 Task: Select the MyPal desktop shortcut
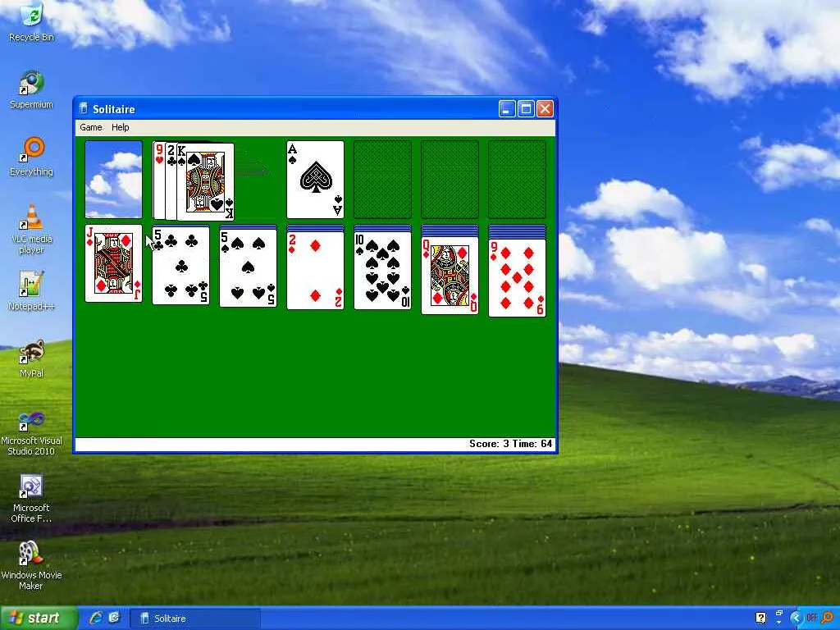tap(32, 358)
